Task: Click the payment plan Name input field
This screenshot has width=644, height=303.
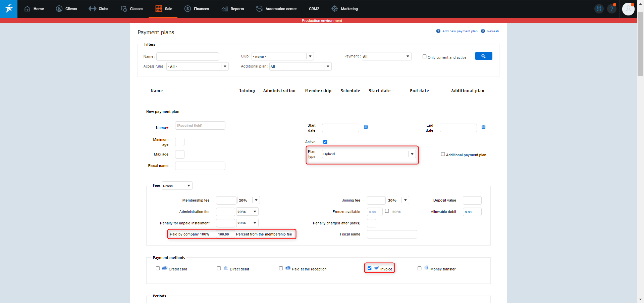Action: pyautogui.click(x=200, y=126)
